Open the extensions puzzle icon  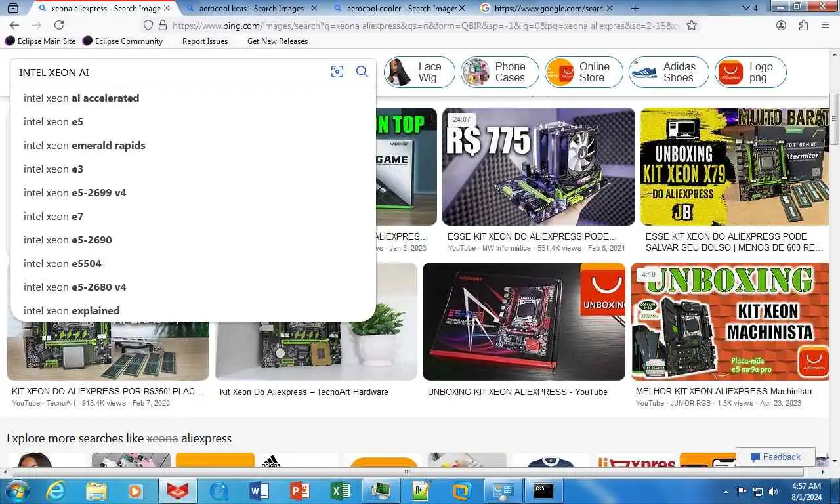(803, 25)
